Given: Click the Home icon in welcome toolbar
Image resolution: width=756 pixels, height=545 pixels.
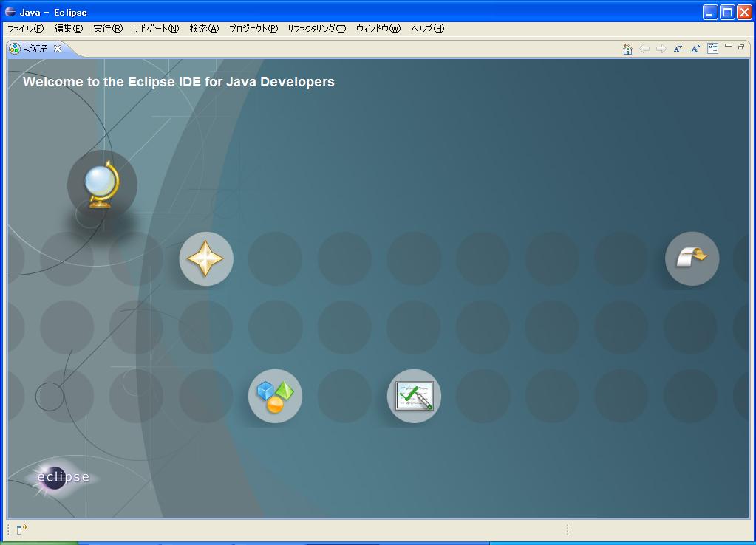Looking at the screenshot, I should 627,49.
